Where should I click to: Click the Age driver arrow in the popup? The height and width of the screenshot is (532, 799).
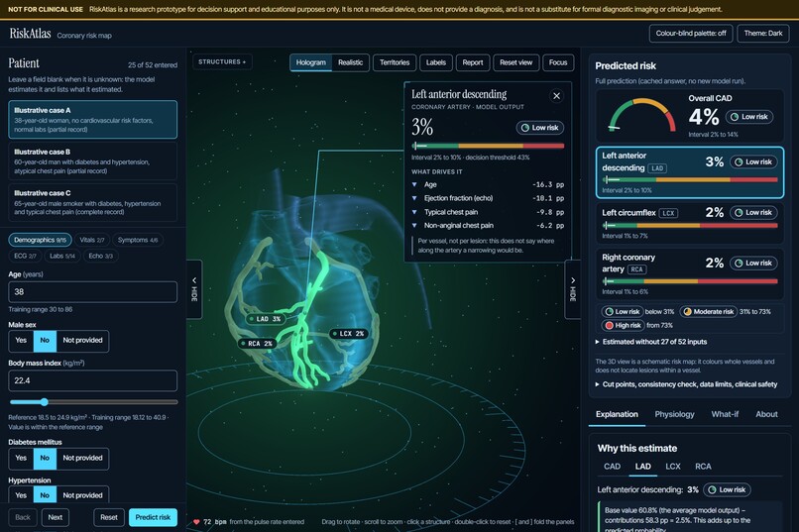tap(414, 185)
